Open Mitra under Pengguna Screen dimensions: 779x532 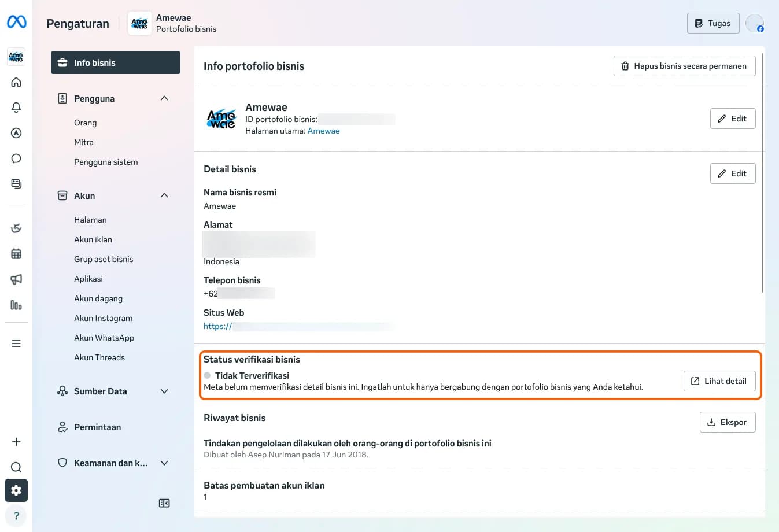point(84,142)
